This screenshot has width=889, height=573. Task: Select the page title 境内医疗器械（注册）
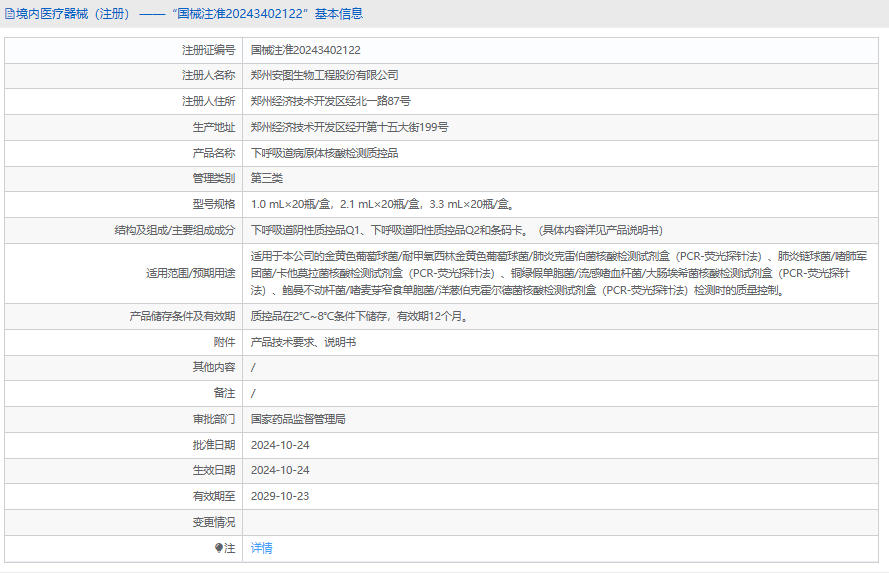(x=73, y=14)
